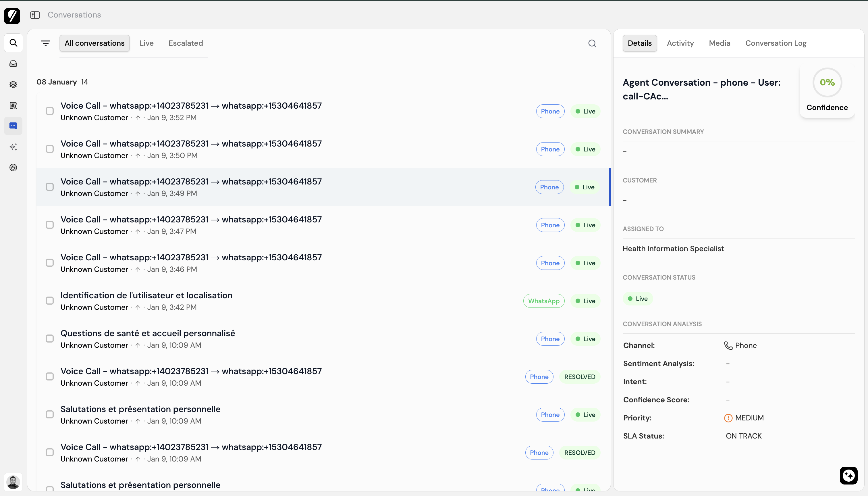Click the search icon in left sidebar
Viewport: 868px width, 496px height.
click(13, 43)
